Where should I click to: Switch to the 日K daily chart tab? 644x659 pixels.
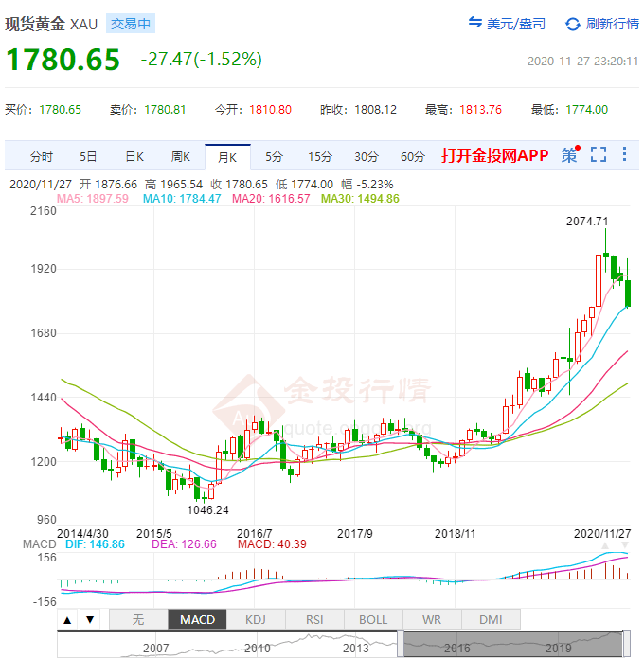coord(134,156)
